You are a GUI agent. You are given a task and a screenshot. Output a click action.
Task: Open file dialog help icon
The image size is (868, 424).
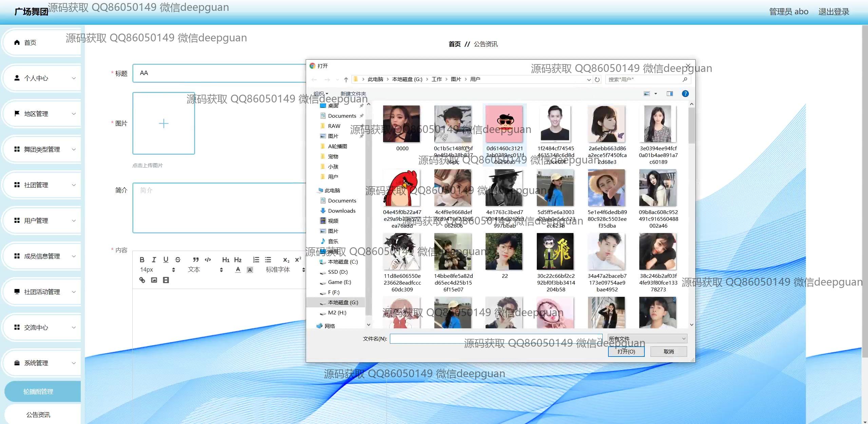[685, 94]
